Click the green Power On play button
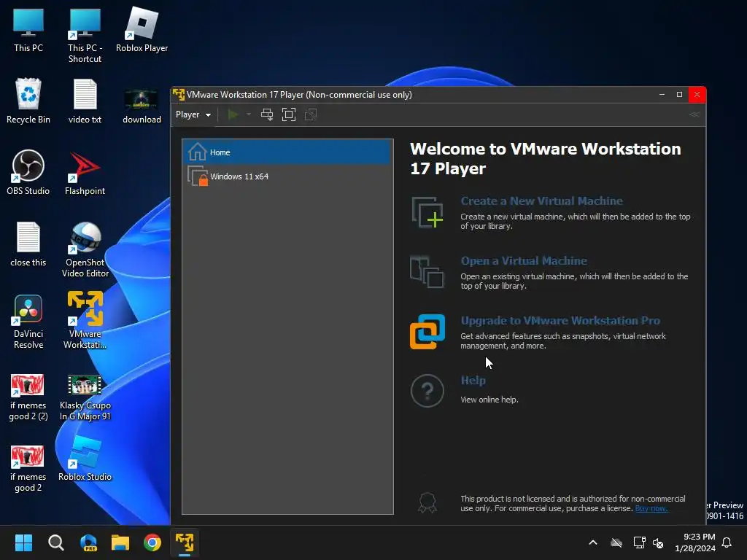Screen dimensions: 747x560 (233, 114)
